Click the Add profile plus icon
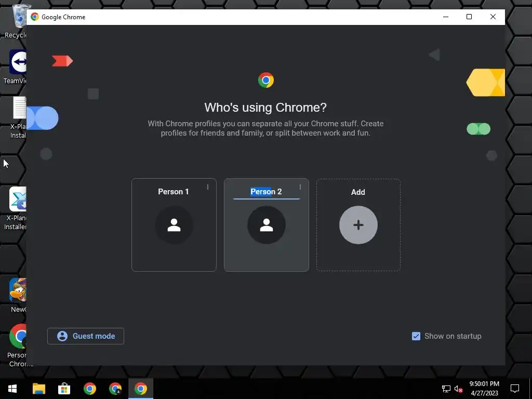This screenshot has width=532, height=399. (x=358, y=225)
